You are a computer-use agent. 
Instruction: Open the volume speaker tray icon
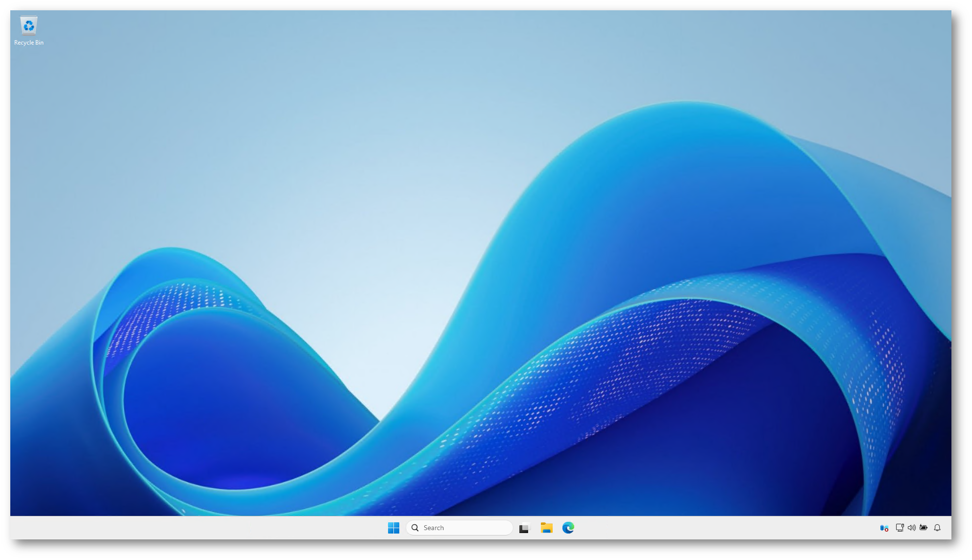(911, 528)
